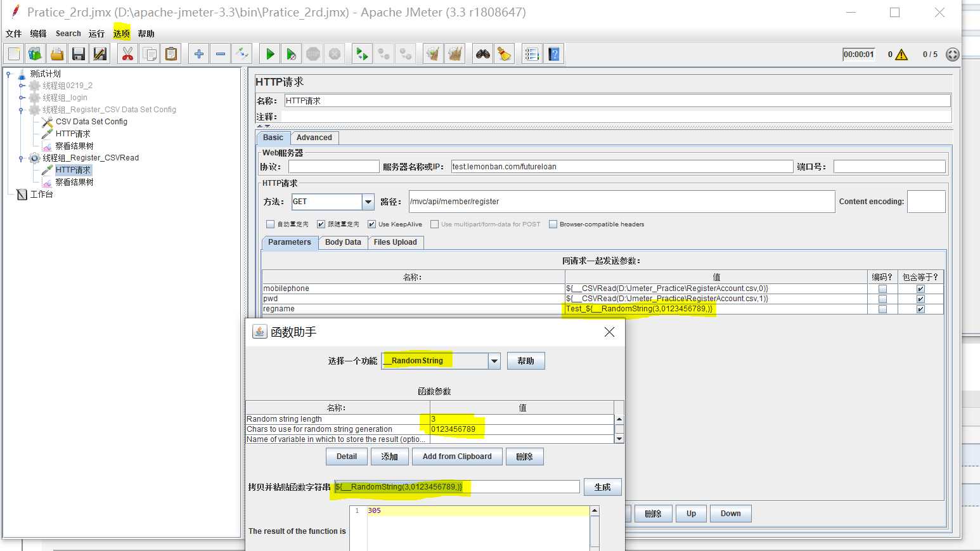Screen dimensions: 980x551
Task: Collapse 线程组_Register_CSV Data Set Config node
Action: 22,110
